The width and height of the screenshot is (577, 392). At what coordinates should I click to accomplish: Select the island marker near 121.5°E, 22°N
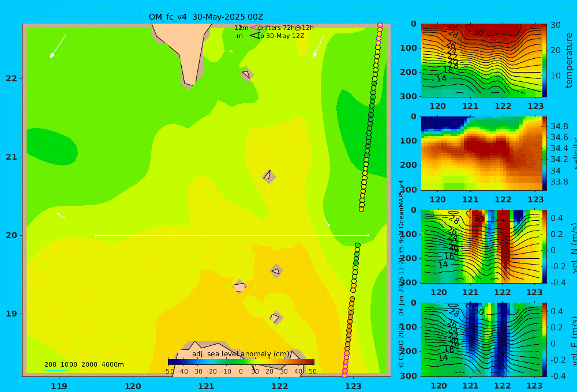pos(246,74)
